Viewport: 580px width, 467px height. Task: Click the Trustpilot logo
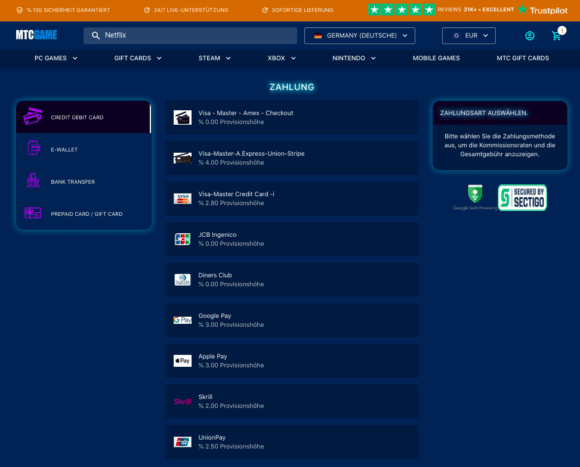coord(543,10)
